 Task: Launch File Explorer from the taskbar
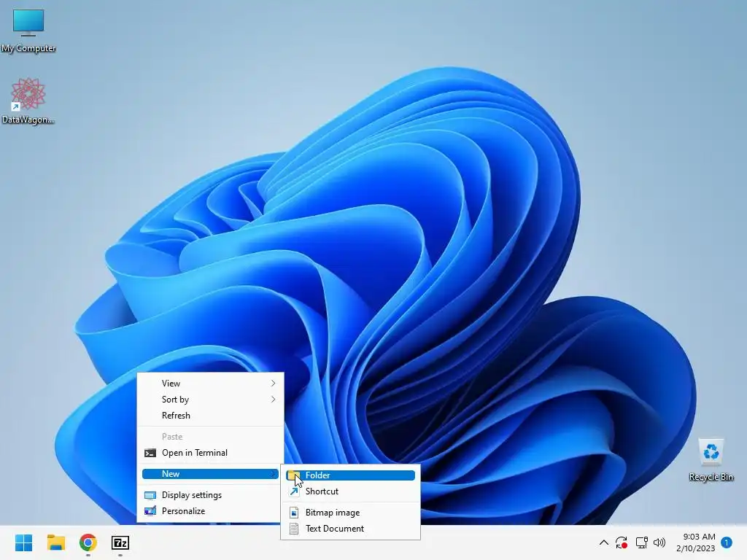pyautogui.click(x=56, y=542)
